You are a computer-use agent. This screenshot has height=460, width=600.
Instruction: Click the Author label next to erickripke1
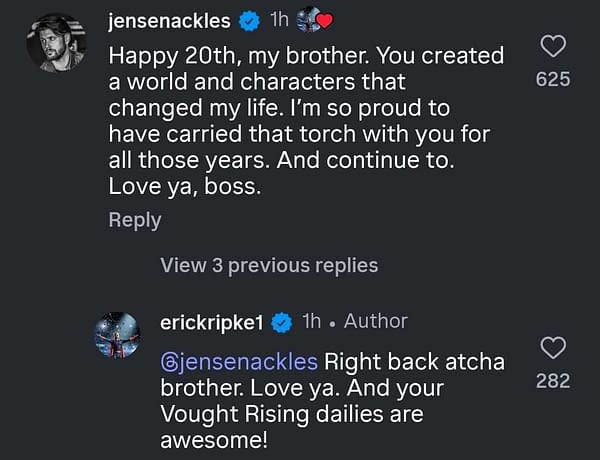375,321
